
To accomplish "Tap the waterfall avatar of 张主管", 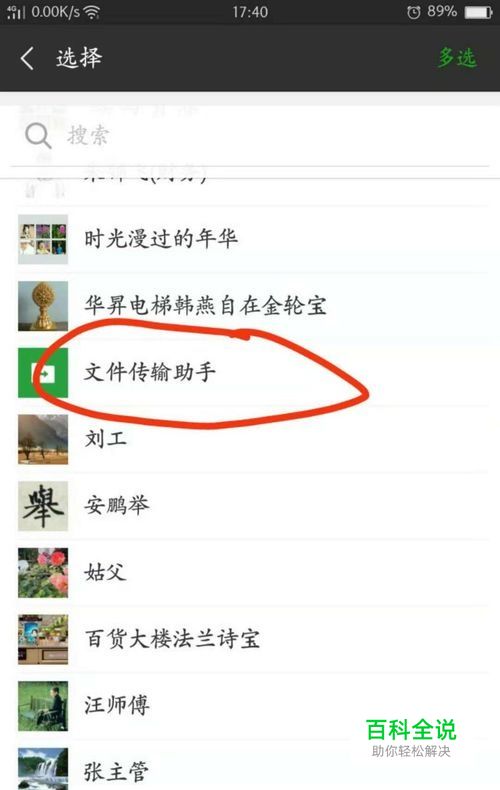I will point(43,769).
